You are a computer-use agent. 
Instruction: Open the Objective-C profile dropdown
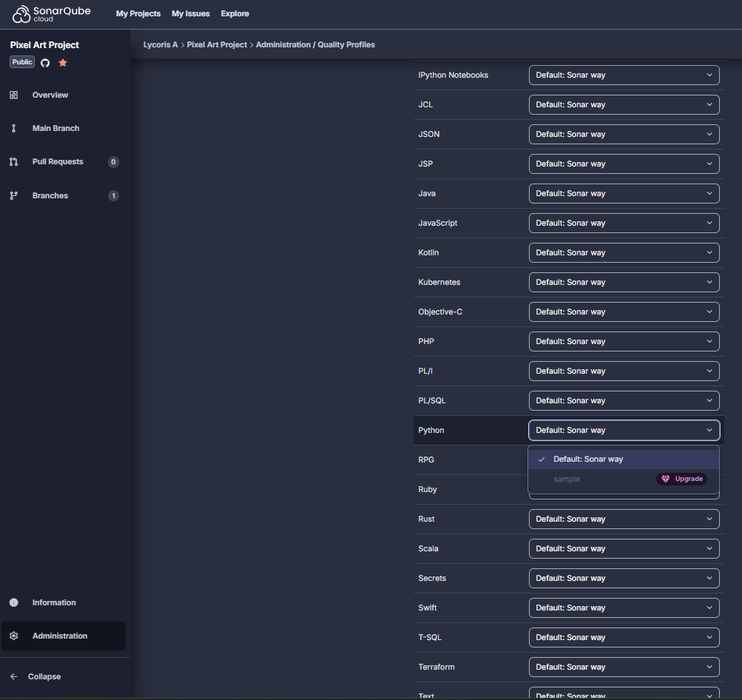(624, 312)
